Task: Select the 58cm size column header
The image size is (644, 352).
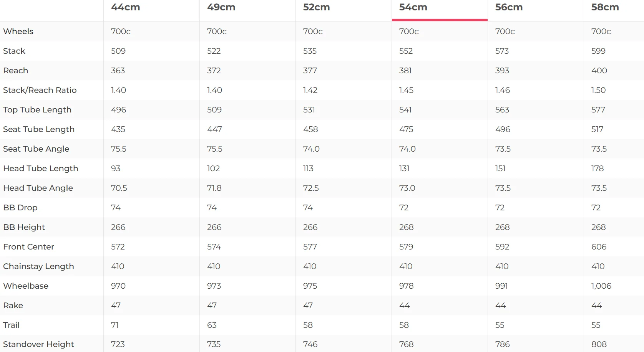Action: point(605,7)
